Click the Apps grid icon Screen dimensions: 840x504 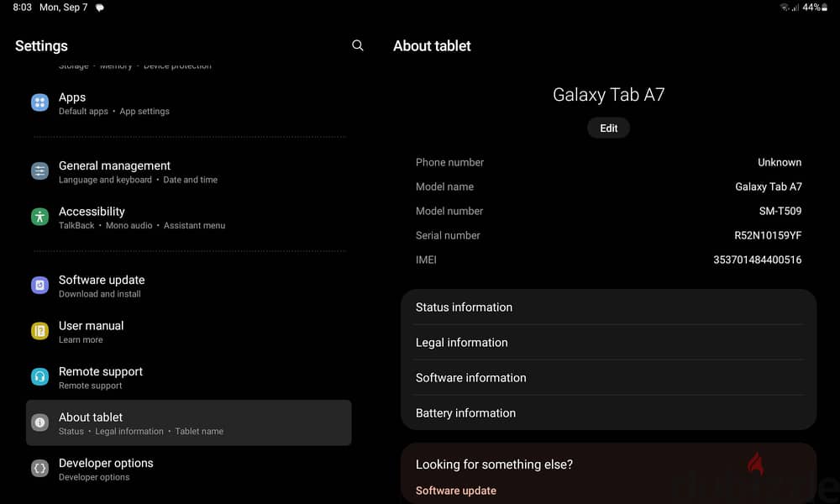pos(39,102)
